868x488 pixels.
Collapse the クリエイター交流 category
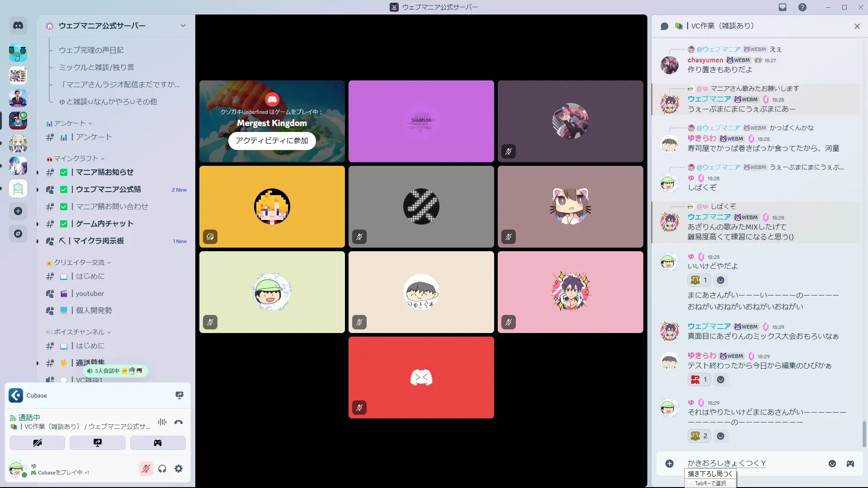(x=79, y=263)
